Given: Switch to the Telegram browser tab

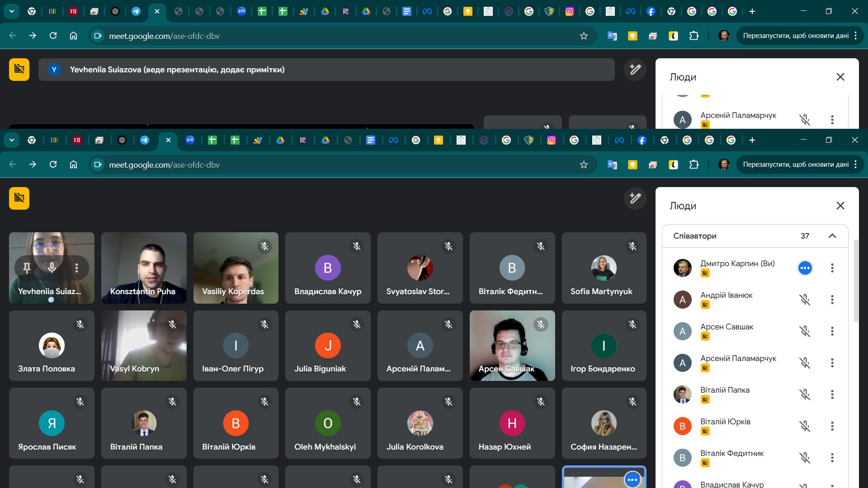Looking at the screenshot, I should (x=145, y=140).
